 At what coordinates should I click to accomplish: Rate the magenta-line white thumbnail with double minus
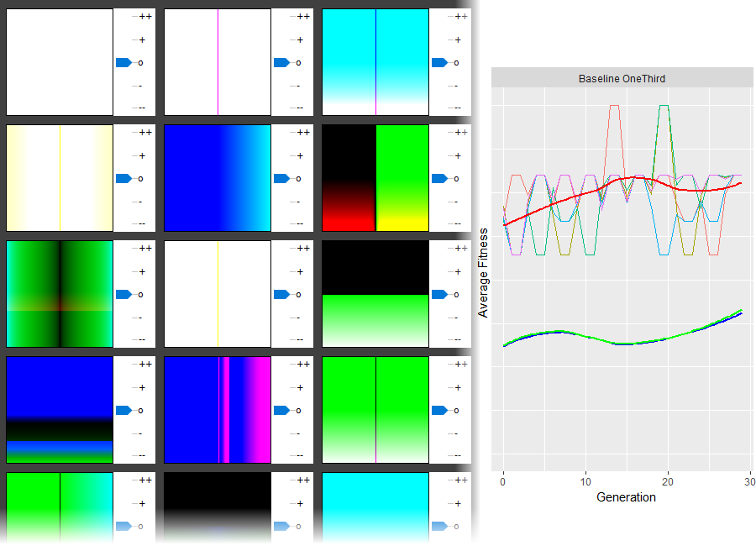(300, 108)
